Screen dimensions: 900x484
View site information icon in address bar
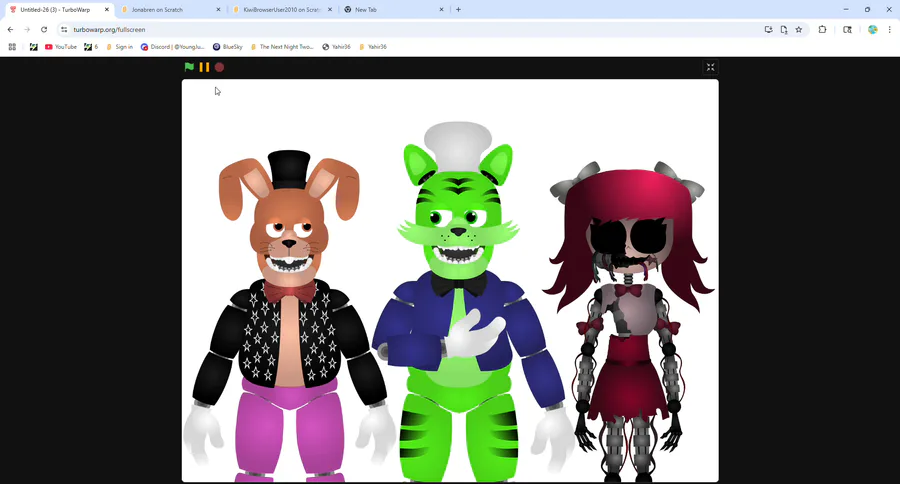[64, 29]
